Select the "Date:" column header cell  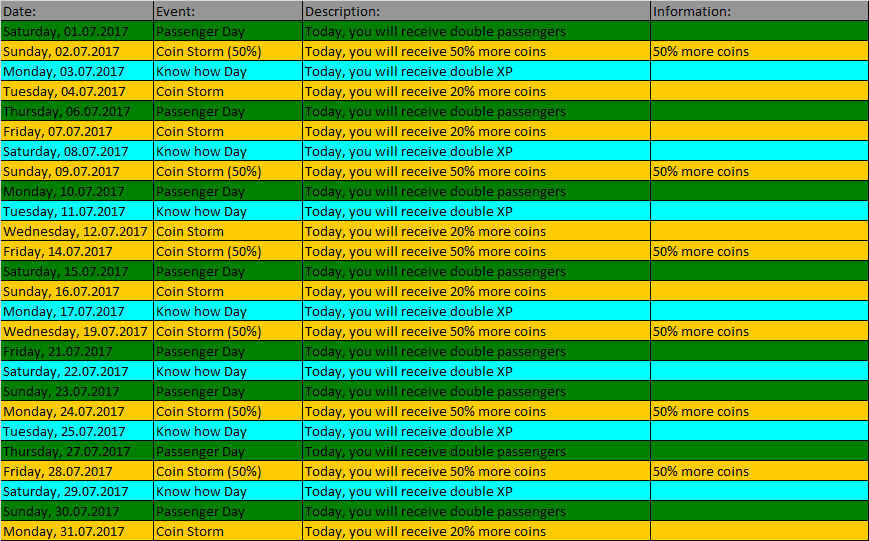77,11
